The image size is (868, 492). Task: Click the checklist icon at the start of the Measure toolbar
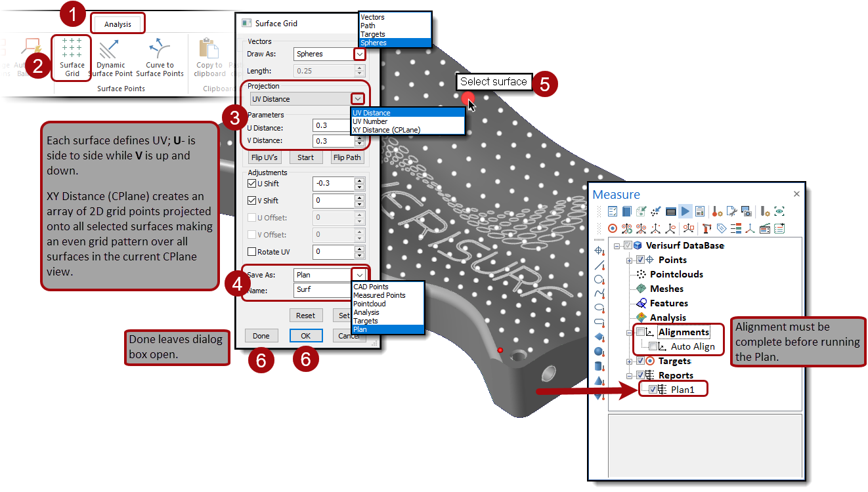(x=613, y=211)
